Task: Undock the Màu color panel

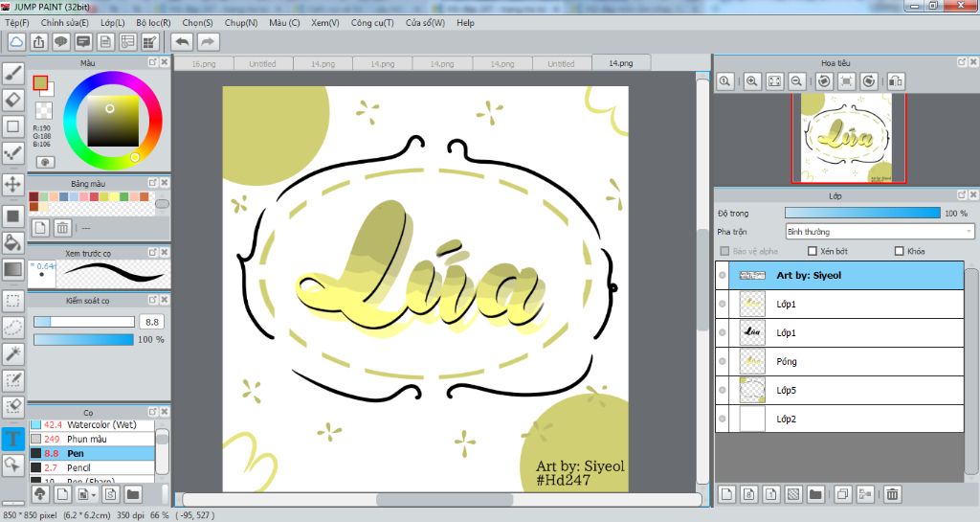Action: pyautogui.click(x=152, y=62)
